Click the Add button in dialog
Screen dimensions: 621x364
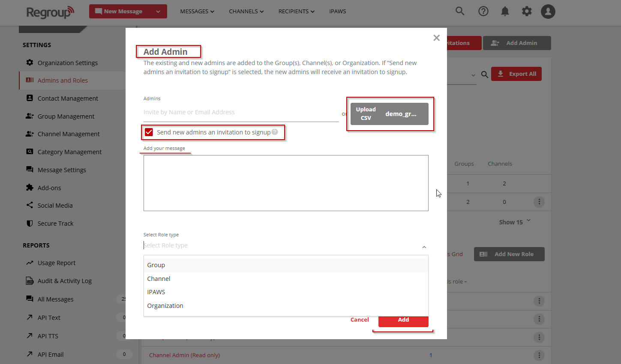[x=403, y=321]
